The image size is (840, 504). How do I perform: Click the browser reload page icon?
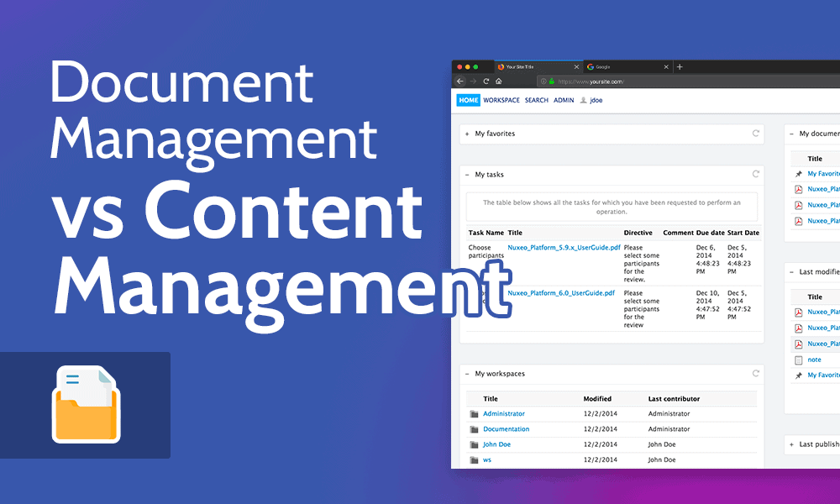[485, 81]
